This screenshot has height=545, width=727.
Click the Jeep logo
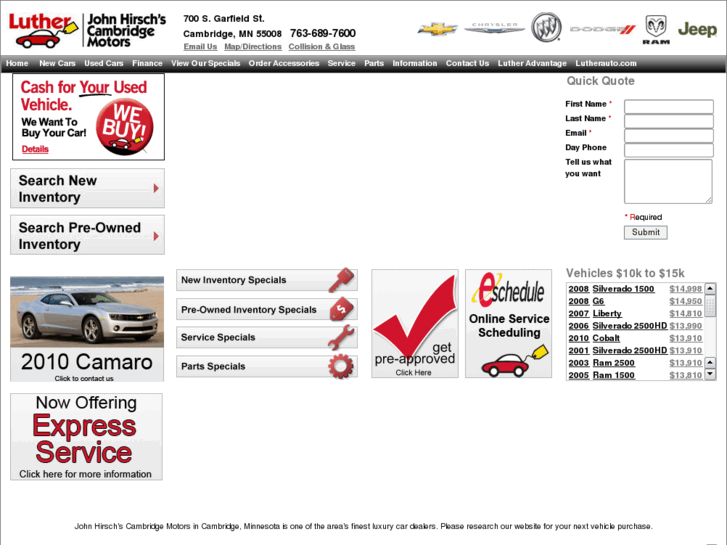(x=697, y=30)
